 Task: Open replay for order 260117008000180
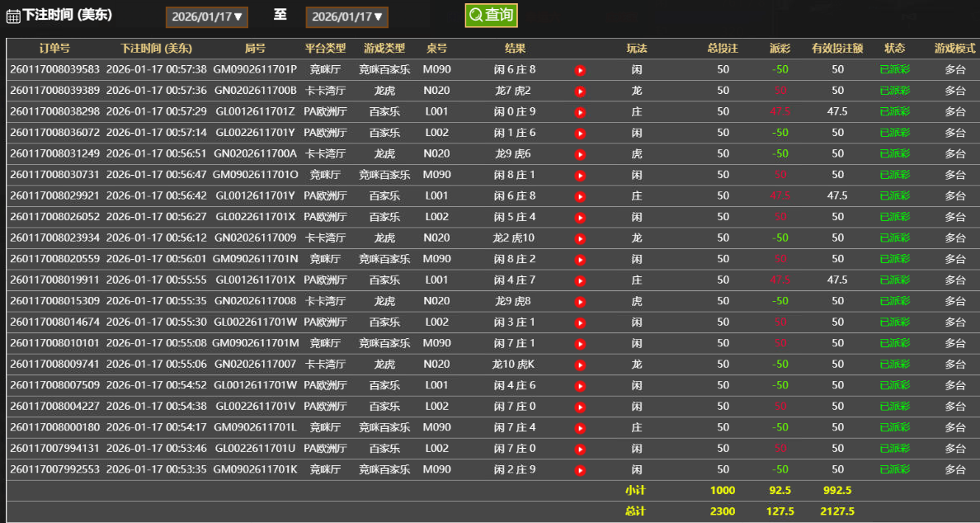(580, 428)
